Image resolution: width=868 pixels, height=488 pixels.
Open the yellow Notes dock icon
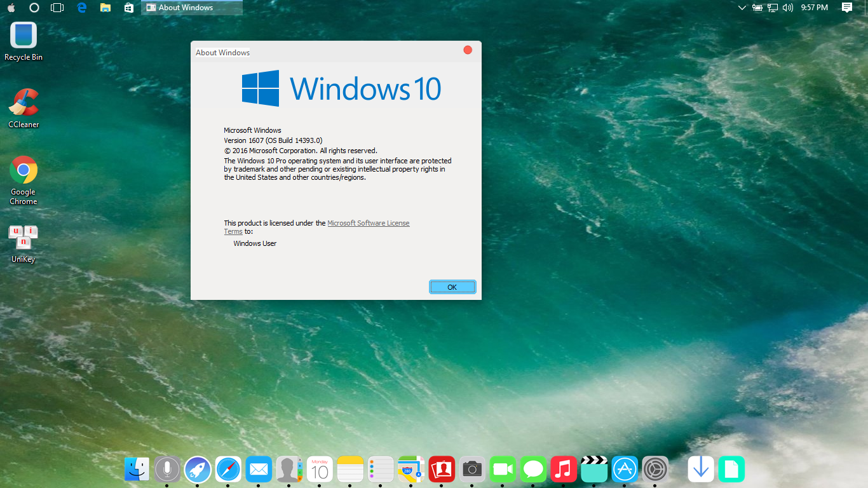[x=350, y=470]
